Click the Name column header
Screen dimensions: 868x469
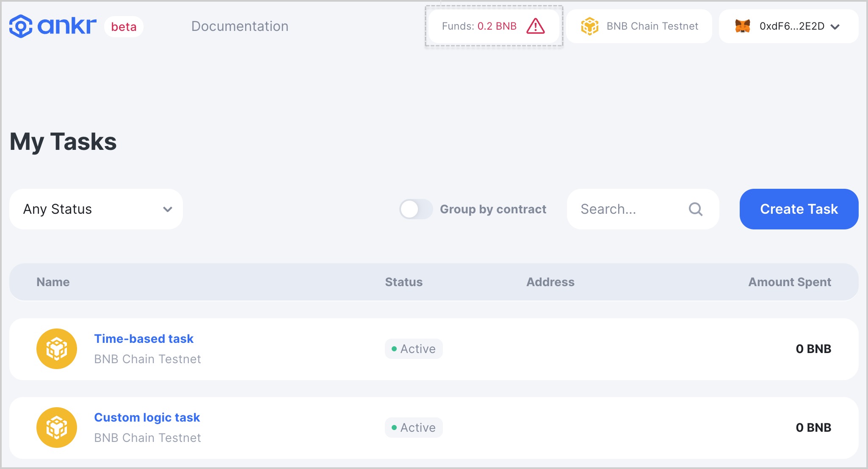53,282
